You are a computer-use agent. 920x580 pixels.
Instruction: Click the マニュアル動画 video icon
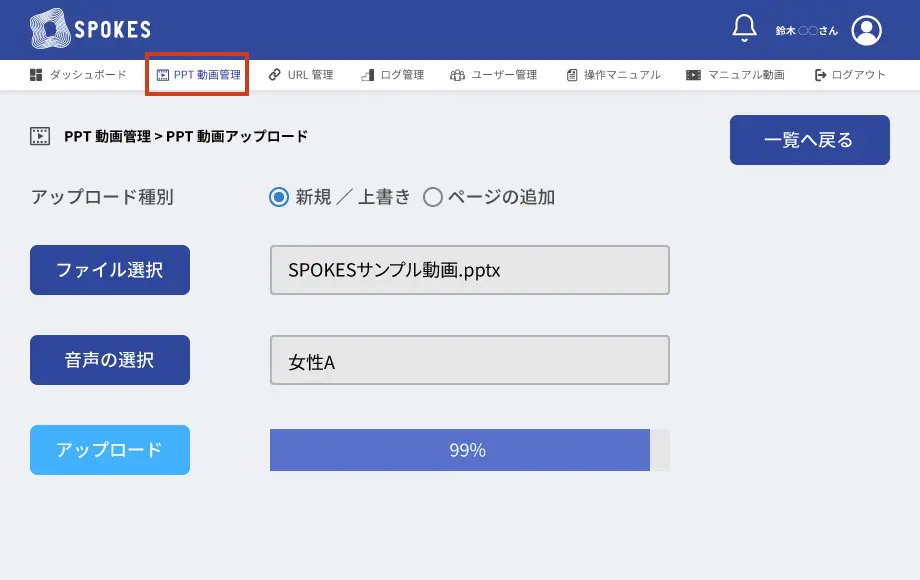[694, 75]
